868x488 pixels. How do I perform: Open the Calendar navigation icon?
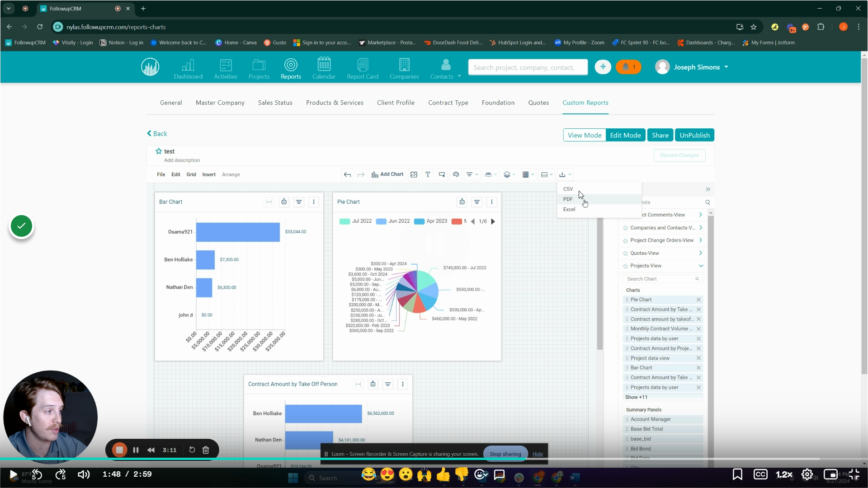click(324, 69)
